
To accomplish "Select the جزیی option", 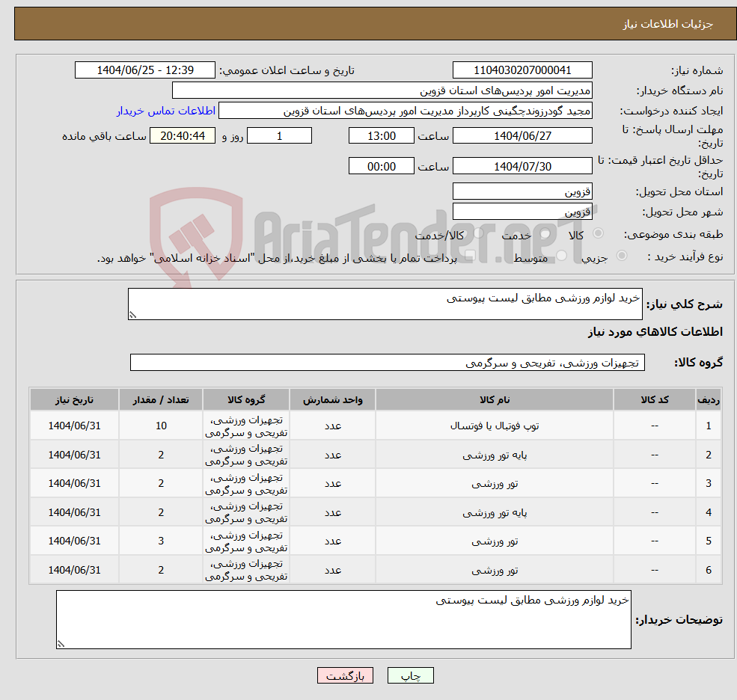I will pyautogui.click(x=622, y=255).
